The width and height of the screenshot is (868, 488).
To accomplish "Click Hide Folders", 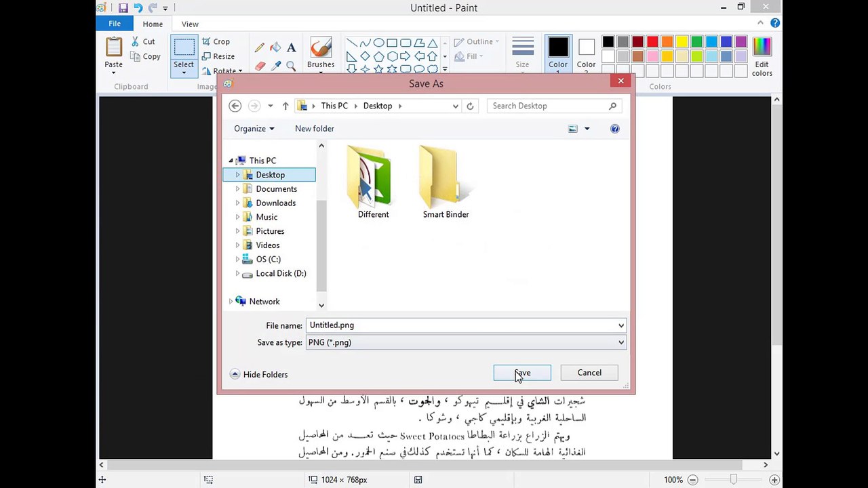I will point(259,374).
